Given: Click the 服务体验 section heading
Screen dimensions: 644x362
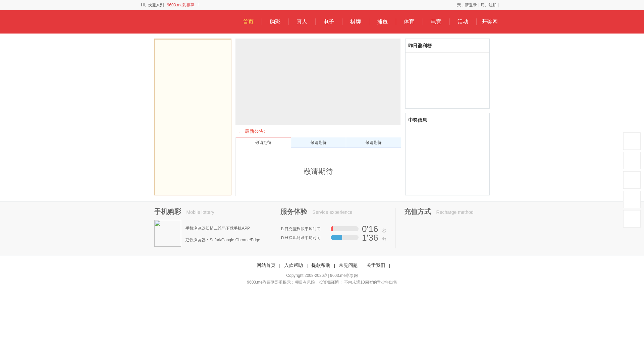Looking at the screenshot, I should click(294, 212).
